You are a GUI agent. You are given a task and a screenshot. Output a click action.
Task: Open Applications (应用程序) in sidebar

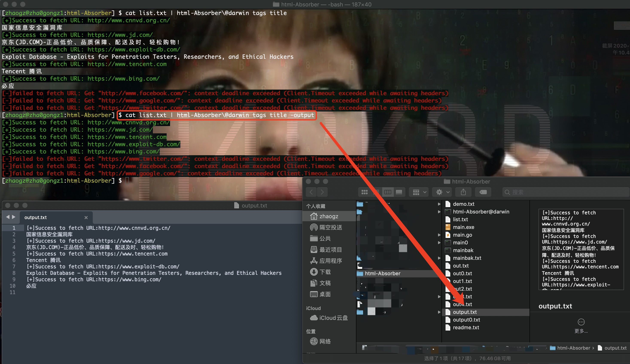[330, 261]
